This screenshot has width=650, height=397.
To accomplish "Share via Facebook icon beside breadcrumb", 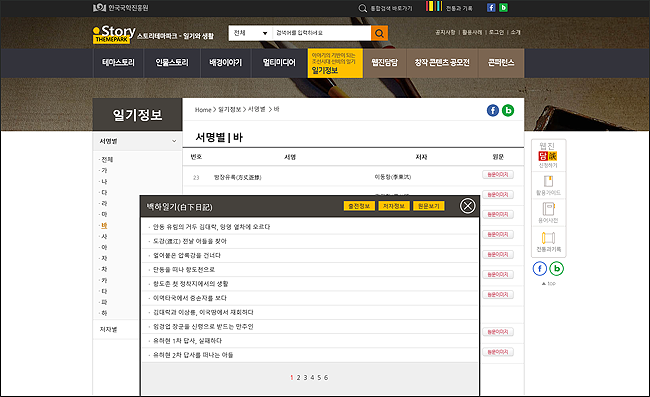I will (x=492, y=110).
